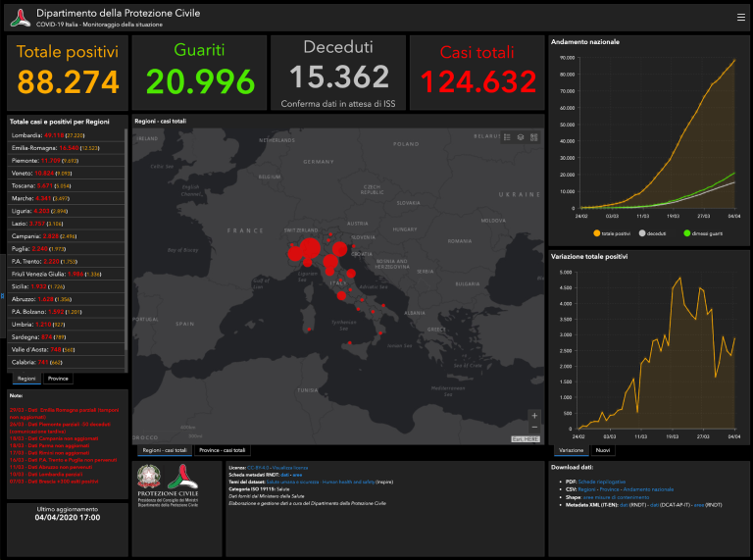
Task: Collapse the left panel with side arrow
Action: coord(3,294)
